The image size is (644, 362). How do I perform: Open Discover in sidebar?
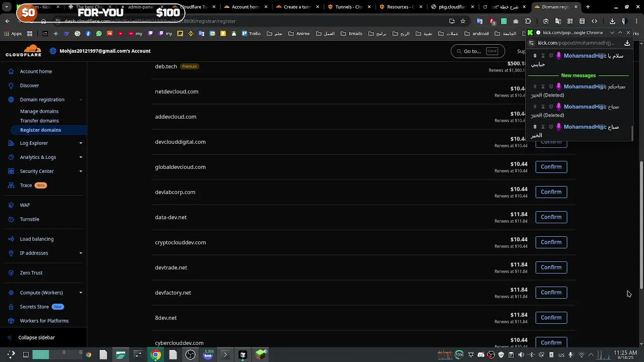(x=29, y=85)
